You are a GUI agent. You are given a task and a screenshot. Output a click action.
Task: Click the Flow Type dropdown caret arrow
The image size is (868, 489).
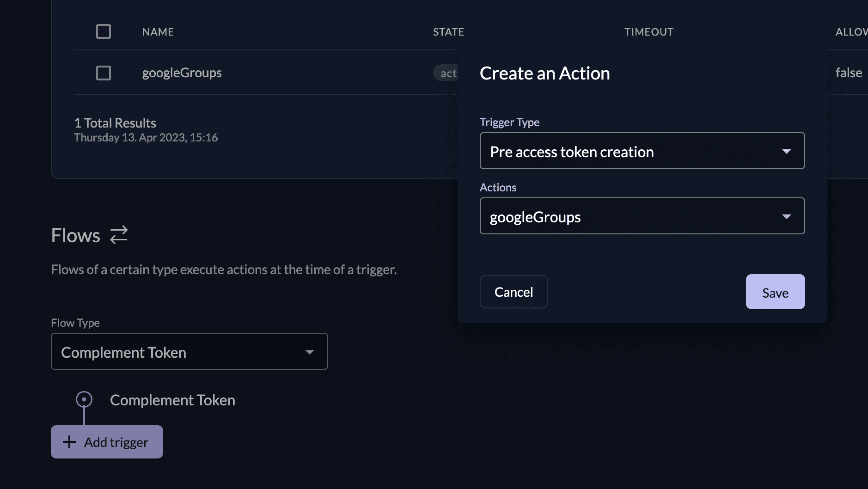(309, 352)
